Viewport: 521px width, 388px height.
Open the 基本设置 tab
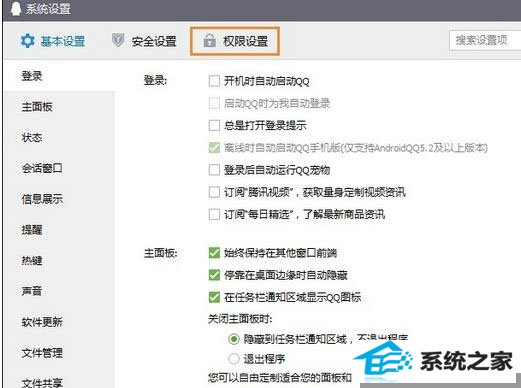coord(53,41)
